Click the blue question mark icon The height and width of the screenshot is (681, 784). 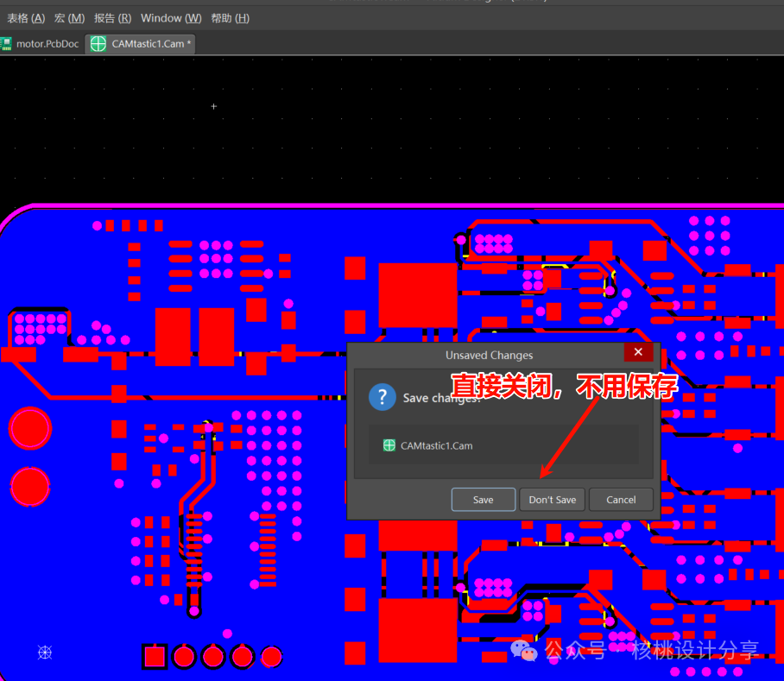[x=382, y=398]
